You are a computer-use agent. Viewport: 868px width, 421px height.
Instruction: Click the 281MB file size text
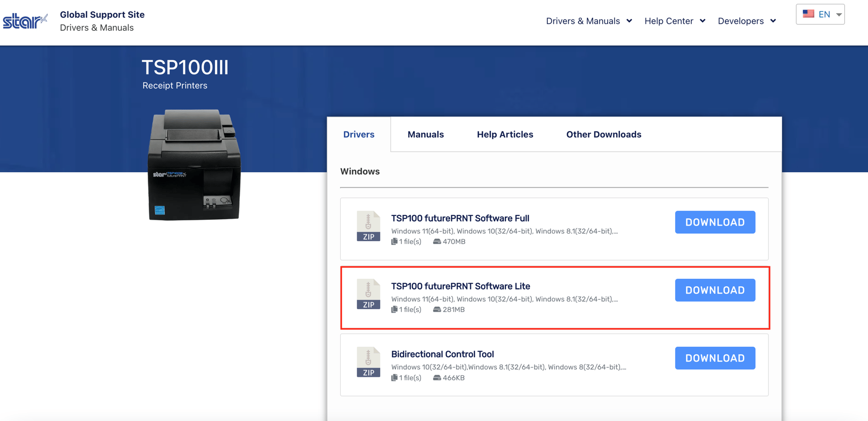tap(454, 310)
